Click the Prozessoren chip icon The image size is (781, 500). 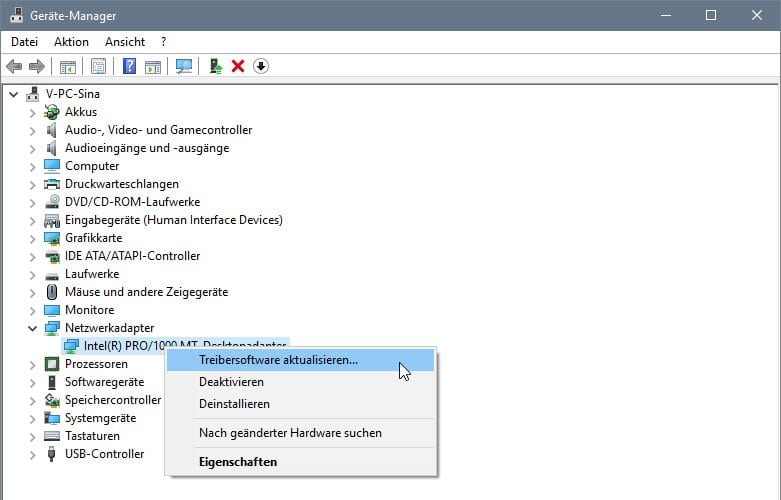coord(52,364)
